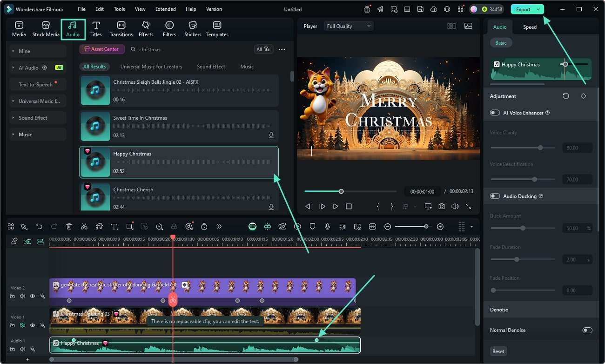Open the Templates panel

pos(217,29)
